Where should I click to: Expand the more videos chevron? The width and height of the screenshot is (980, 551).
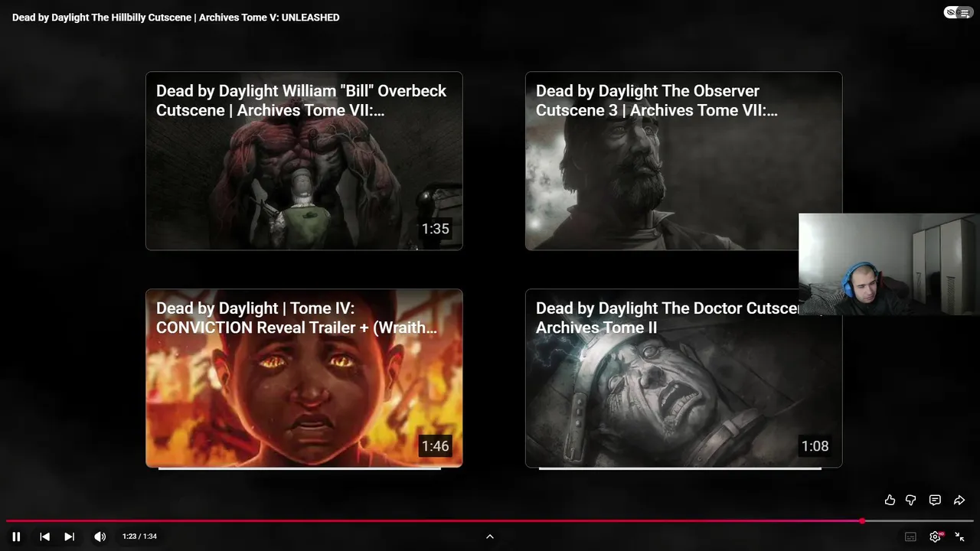pyautogui.click(x=490, y=536)
